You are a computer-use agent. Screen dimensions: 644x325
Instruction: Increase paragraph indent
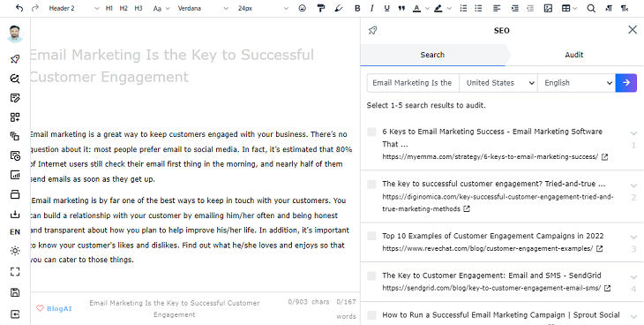click(x=514, y=8)
